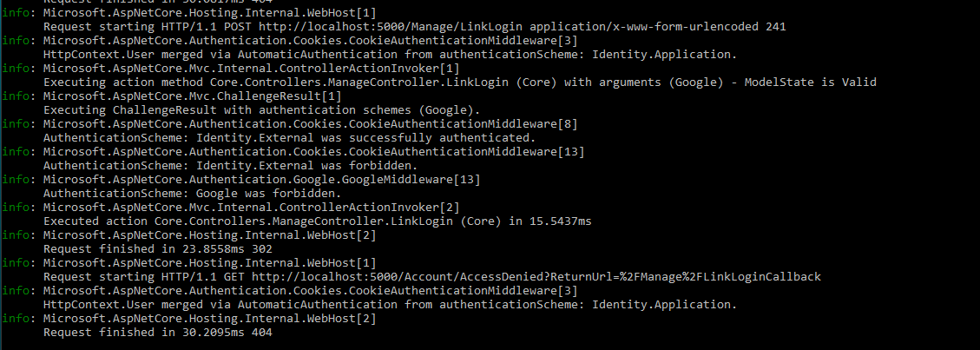Select the GoogleMiddleware[13] log entry
Image resolution: width=980 pixels, height=350 pixels.
click(x=261, y=180)
